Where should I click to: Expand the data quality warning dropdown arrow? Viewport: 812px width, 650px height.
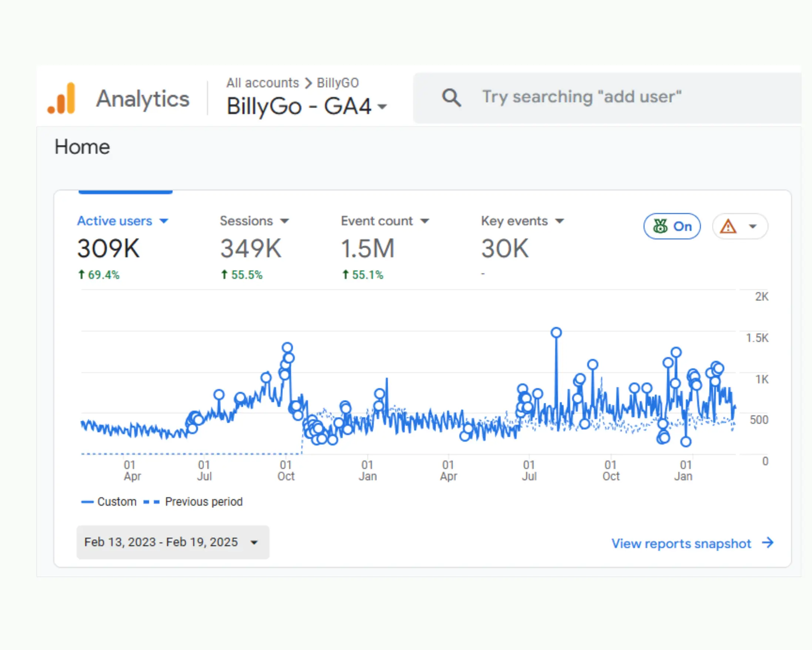(753, 227)
